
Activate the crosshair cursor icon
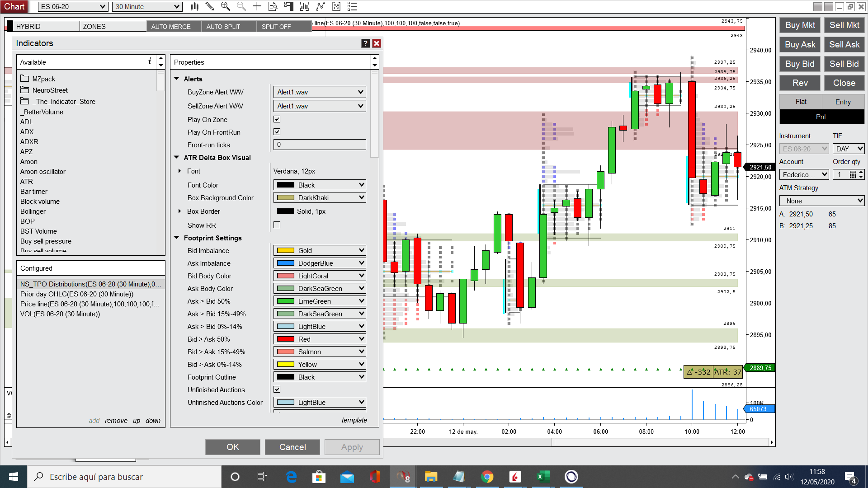[257, 6]
